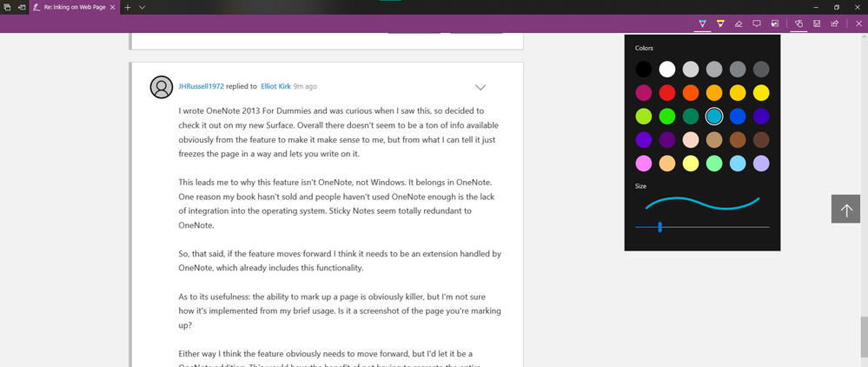Pick the darkest gray color swatch
Image resolution: width=868 pixels, height=367 pixels.
761,70
